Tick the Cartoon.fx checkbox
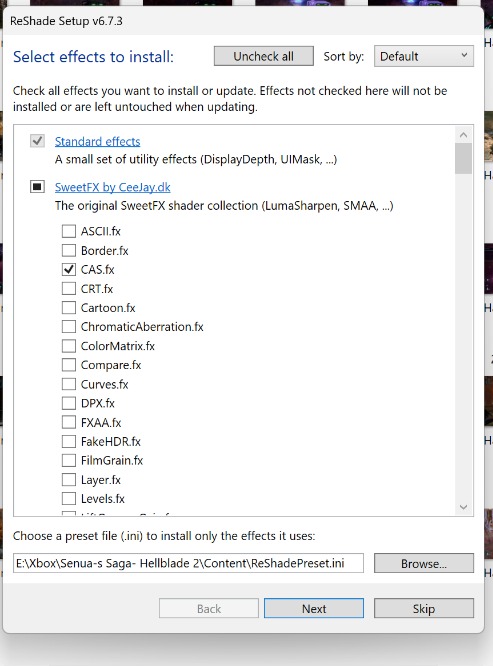This screenshot has height=666, width=493. (69, 308)
